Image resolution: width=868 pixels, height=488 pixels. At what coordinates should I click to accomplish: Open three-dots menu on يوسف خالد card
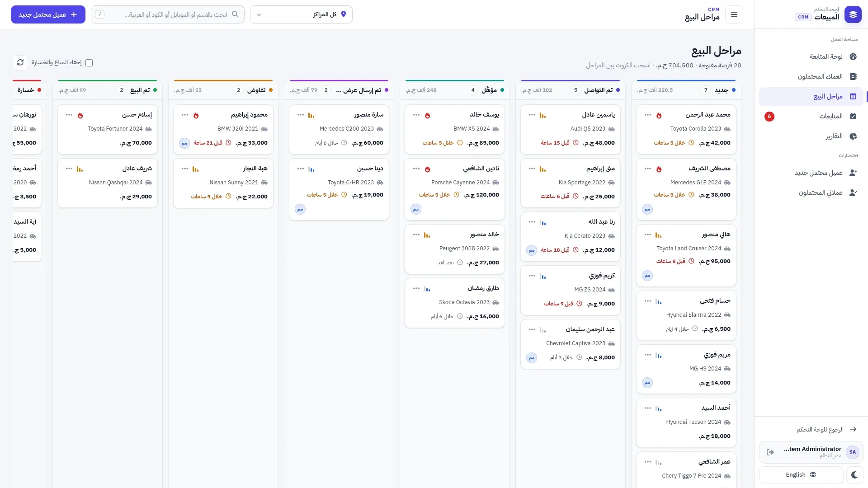click(416, 115)
